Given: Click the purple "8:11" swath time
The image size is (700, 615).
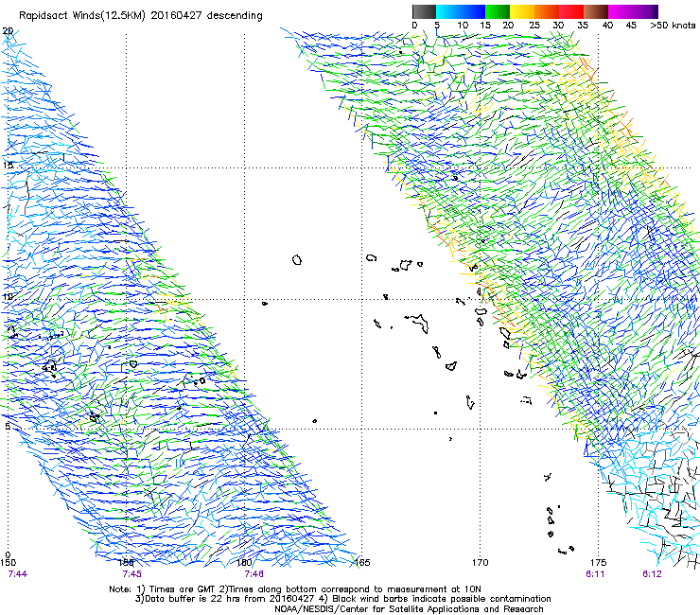Looking at the screenshot, I should tap(596, 574).
